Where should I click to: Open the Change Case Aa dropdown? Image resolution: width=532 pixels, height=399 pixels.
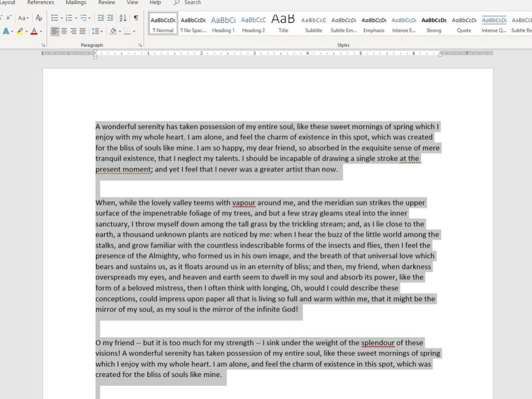(x=23, y=18)
